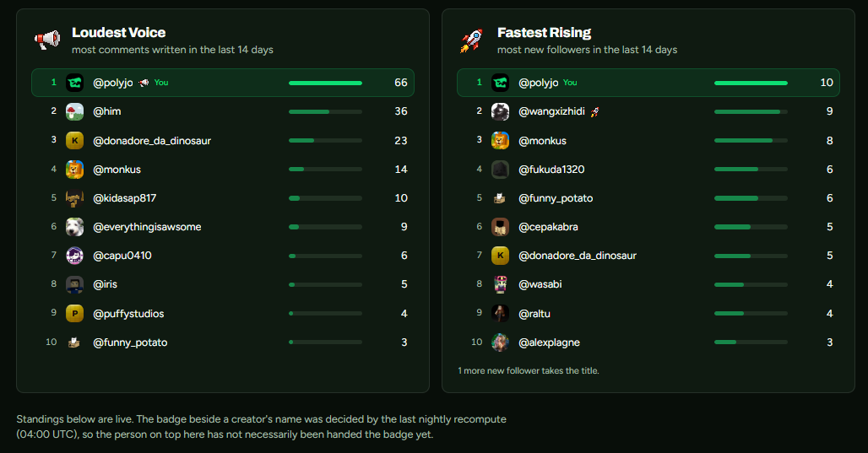Visit @fukuda1320's profile in Fastest Rising

coord(551,170)
